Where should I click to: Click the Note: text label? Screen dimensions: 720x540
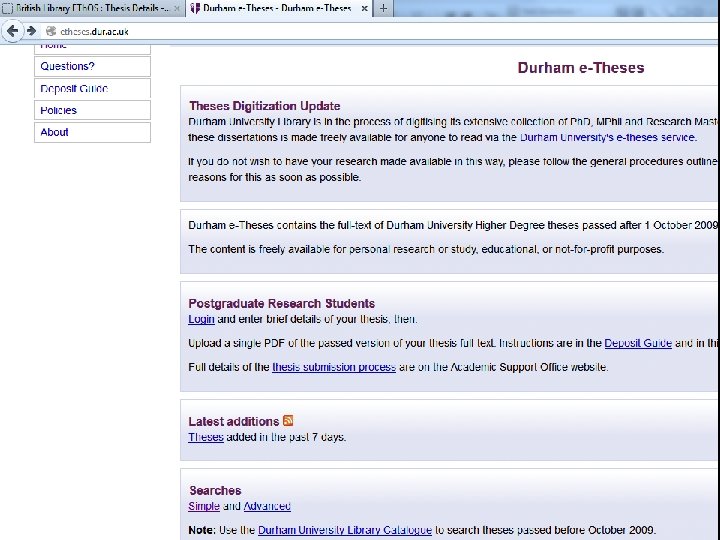tap(201, 530)
